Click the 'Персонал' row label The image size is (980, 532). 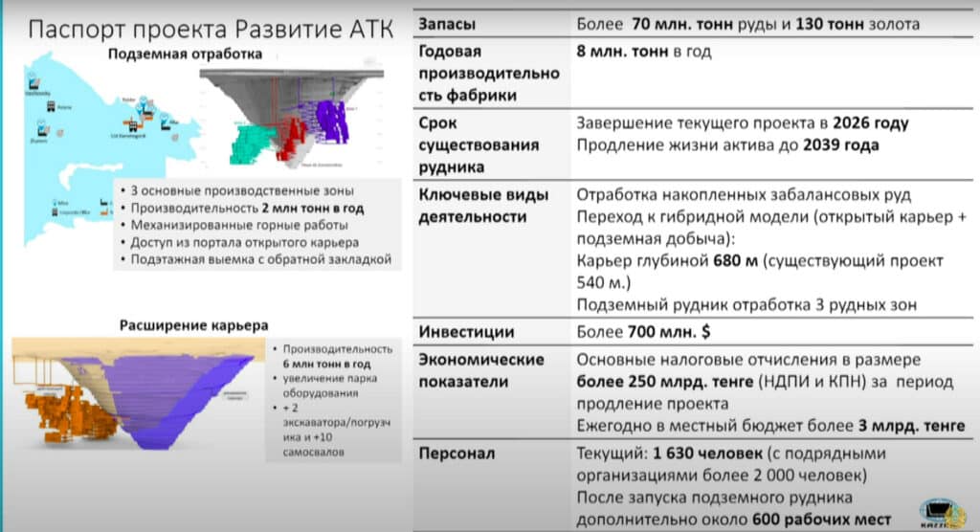tap(457, 454)
